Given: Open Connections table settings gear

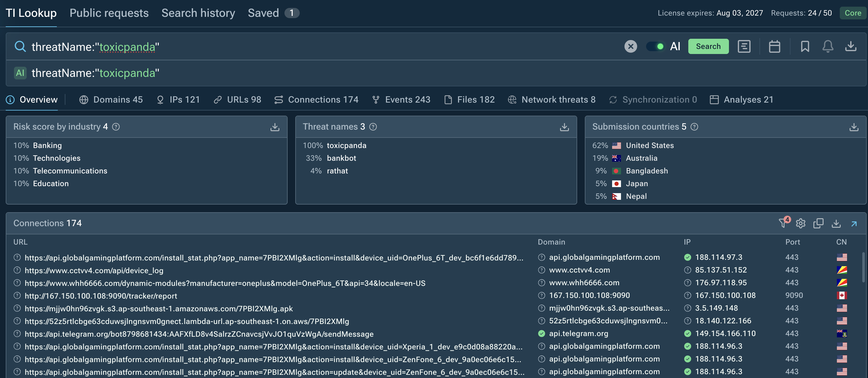Looking at the screenshot, I should coord(801,223).
